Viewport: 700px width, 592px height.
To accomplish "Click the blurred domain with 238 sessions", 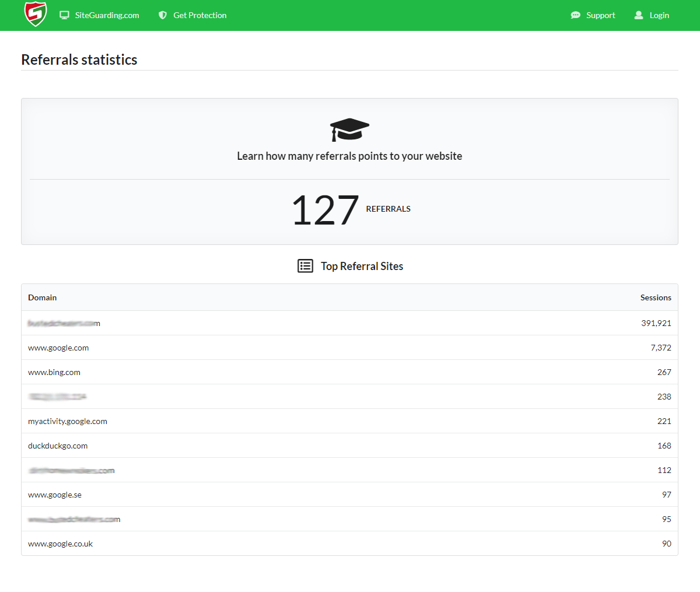I will click(x=57, y=397).
